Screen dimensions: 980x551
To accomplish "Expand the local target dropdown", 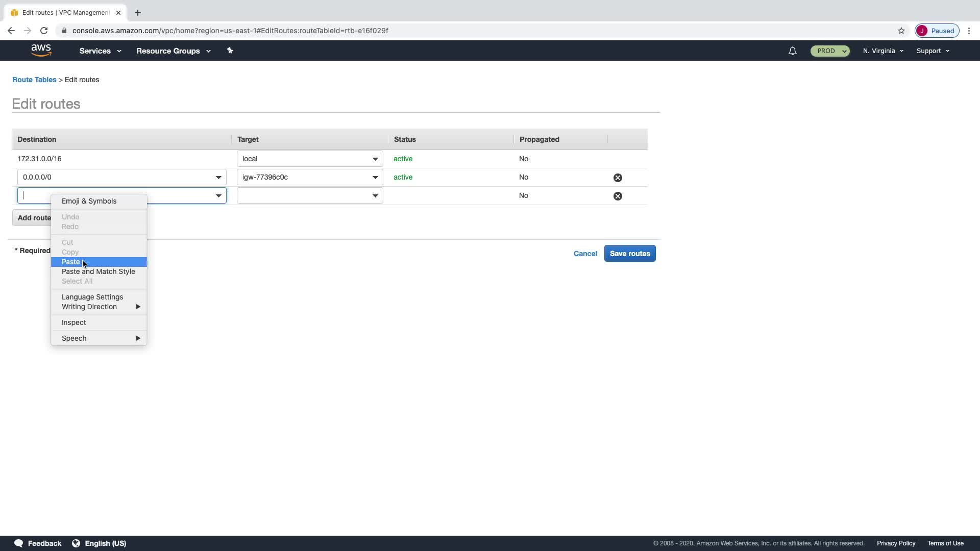I will 375,159.
